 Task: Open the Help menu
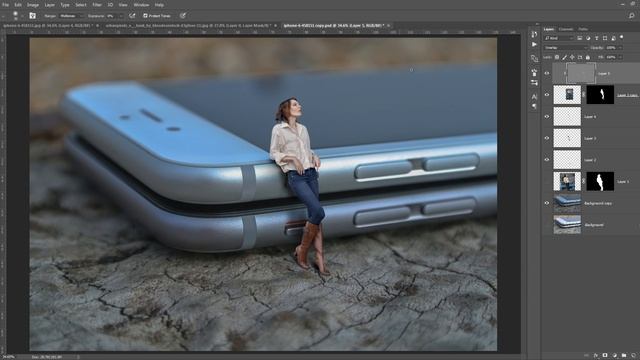(159, 5)
